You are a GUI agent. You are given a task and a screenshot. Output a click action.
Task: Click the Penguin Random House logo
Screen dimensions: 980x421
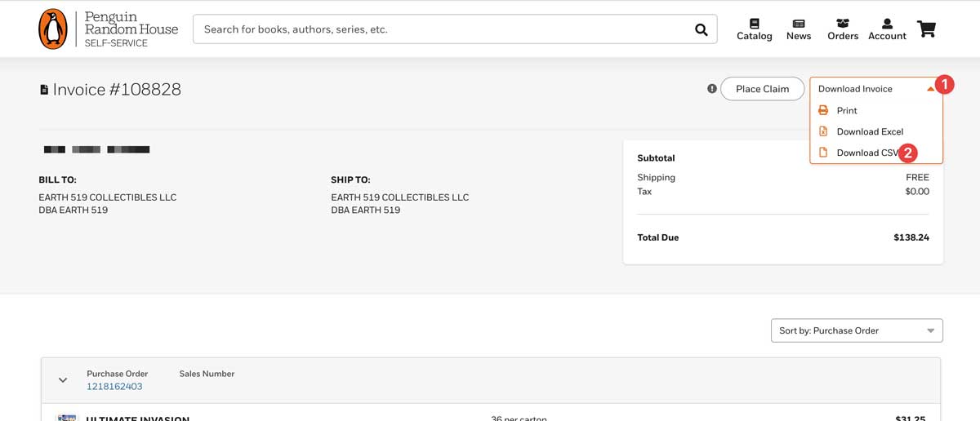click(x=108, y=29)
